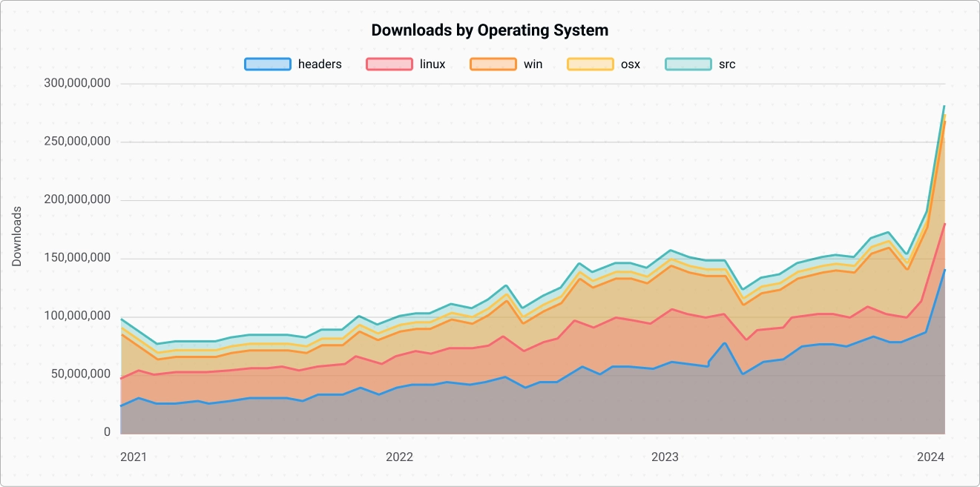This screenshot has width=980, height=487.
Task: Click the chart title Downloads by Operating System
Action: 490,30
